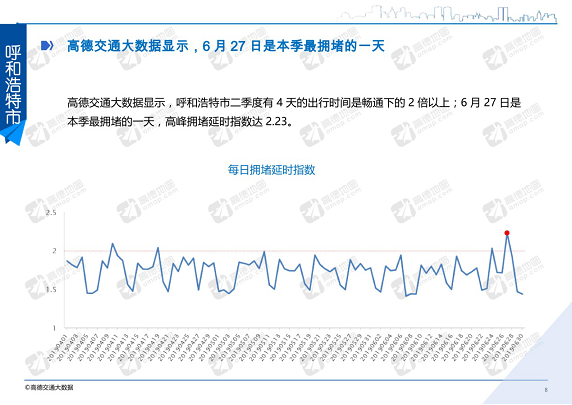
Task: Click the paper airplane icon under sidebar
Action: coord(13,133)
